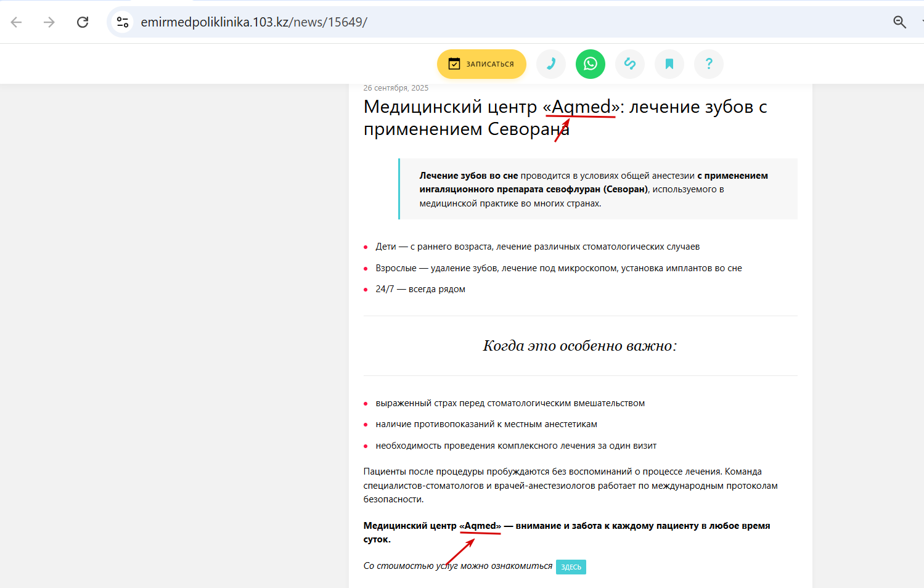
Task: View site information icon in address bar
Action: click(x=123, y=22)
